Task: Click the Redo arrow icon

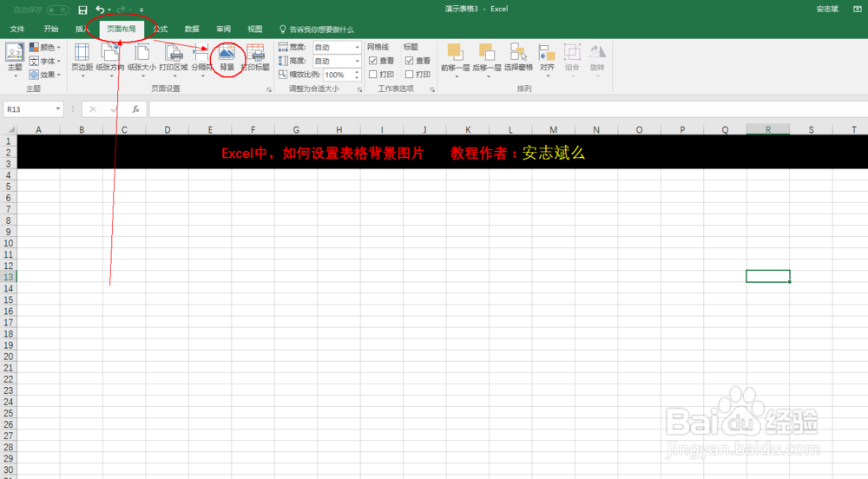Action: tap(122, 10)
